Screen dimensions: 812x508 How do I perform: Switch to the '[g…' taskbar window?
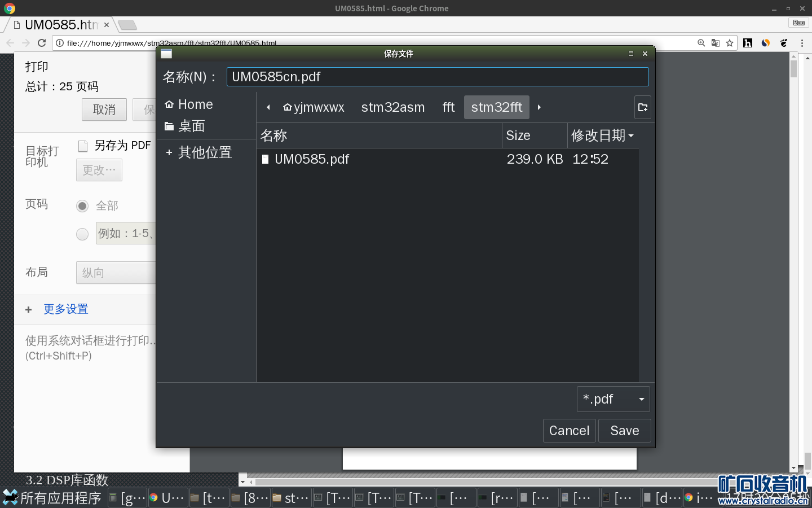[127, 498]
